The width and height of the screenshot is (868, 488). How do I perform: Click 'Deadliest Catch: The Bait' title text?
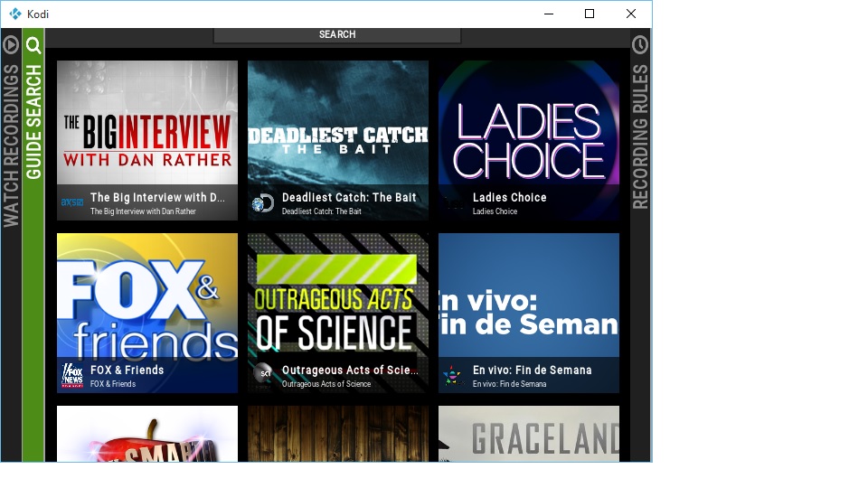[349, 198]
